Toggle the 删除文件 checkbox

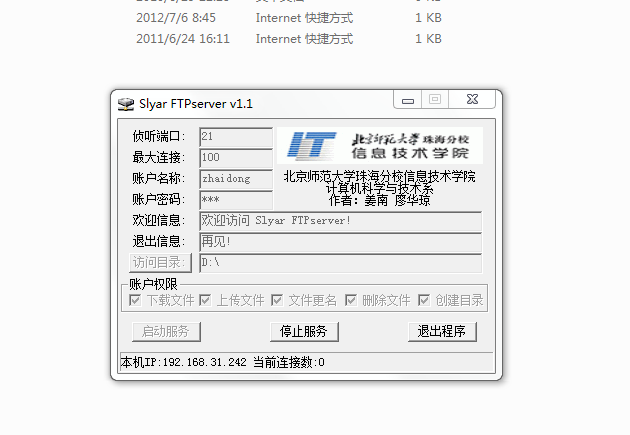[351, 300]
